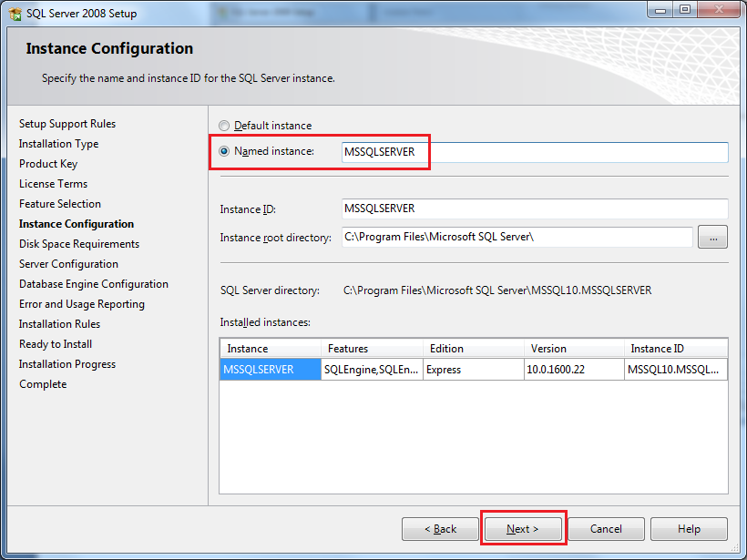The image size is (747, 560).
Task: Click Installation Rules step
Action: pyautogui.click(x=59, y=324)
